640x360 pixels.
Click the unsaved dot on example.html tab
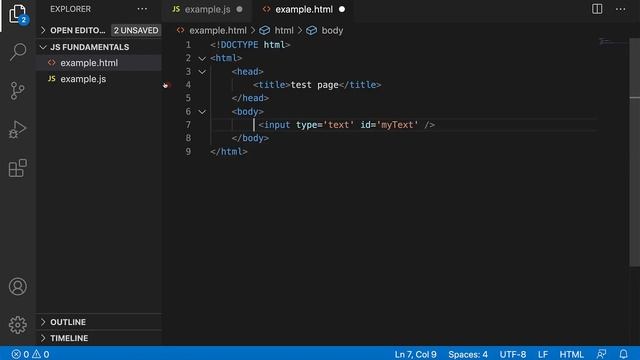coord(342,9)
